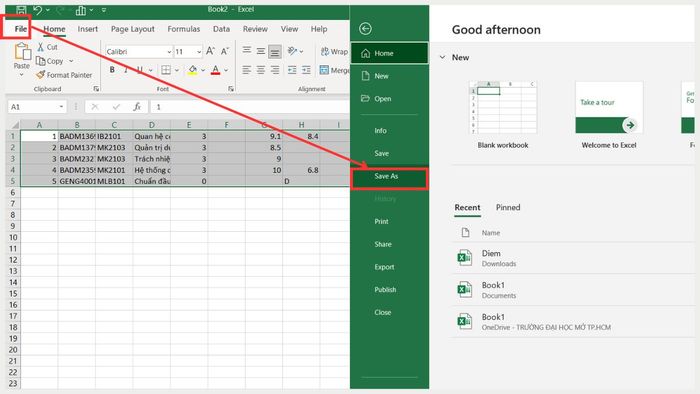Open Fill Color dropdown arrow
The image size is (700, 394).
[203, 70]
